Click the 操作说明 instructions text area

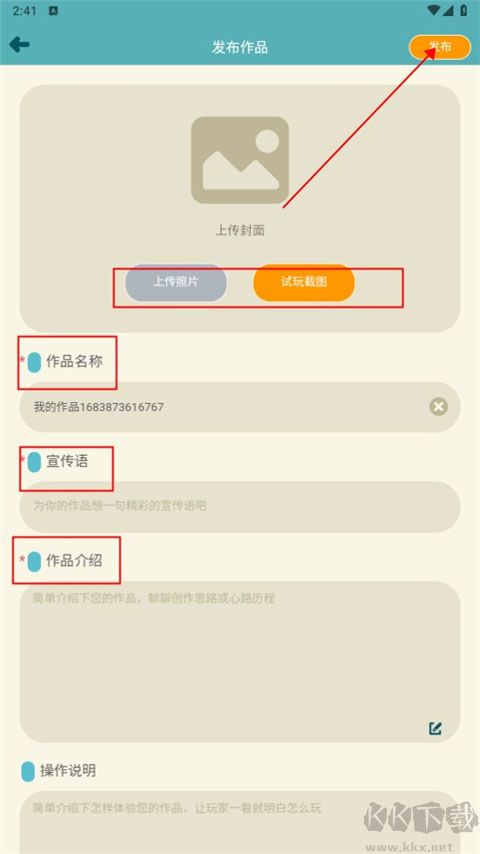click(240, 822)
